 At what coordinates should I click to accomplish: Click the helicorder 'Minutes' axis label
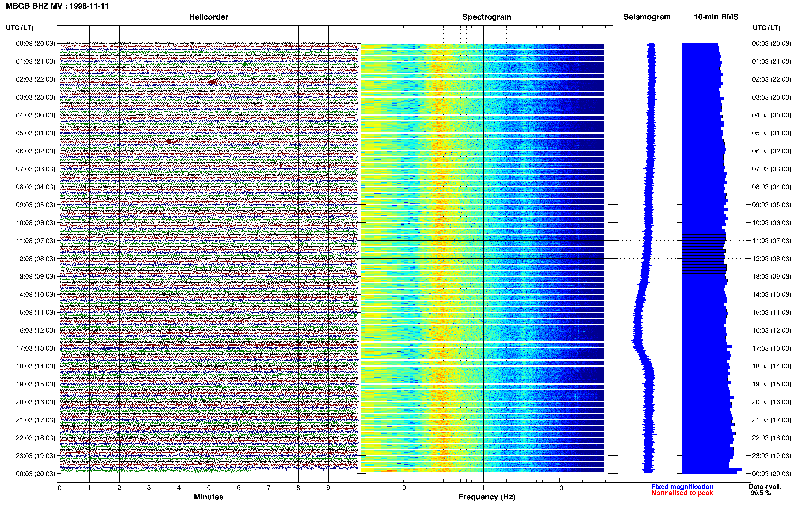(209, 497)
